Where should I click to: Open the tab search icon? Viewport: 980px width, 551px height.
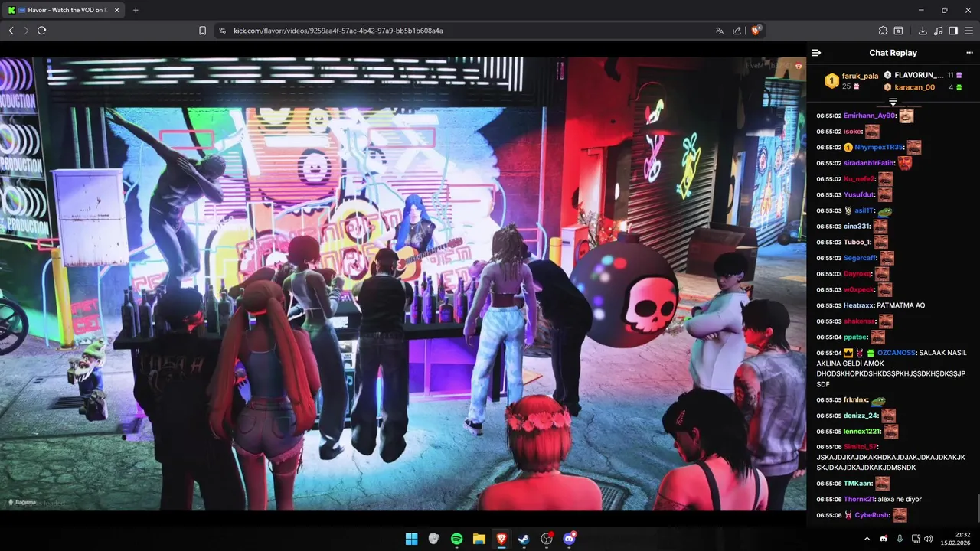898,31
